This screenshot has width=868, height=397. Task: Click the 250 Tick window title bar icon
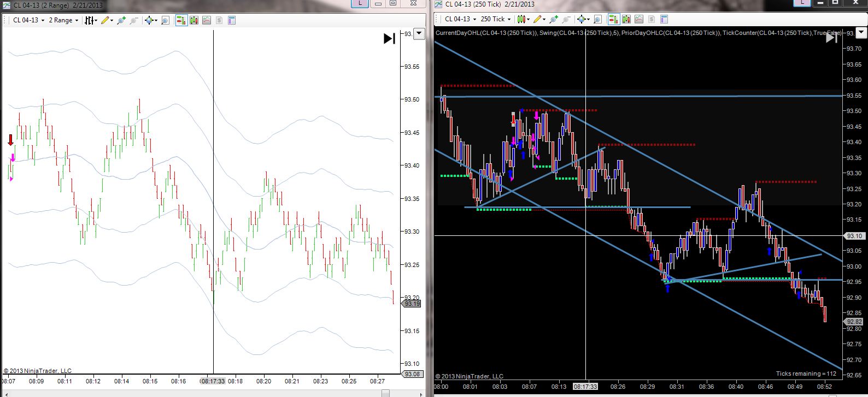[x=438, y=4]
